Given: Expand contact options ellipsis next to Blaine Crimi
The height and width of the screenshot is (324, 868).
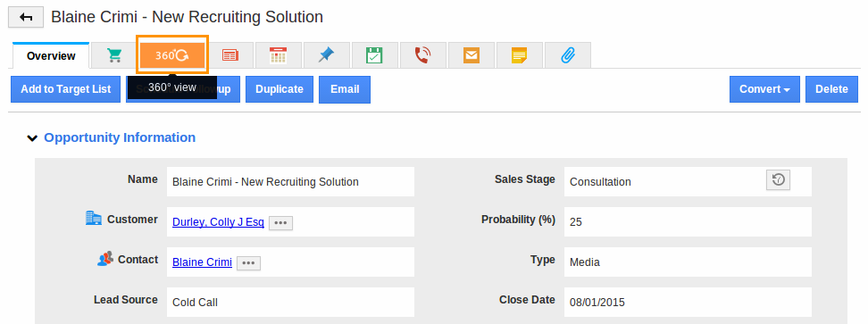Looking at the screenshot, I should pyautogui.click(x=248, y=263).
